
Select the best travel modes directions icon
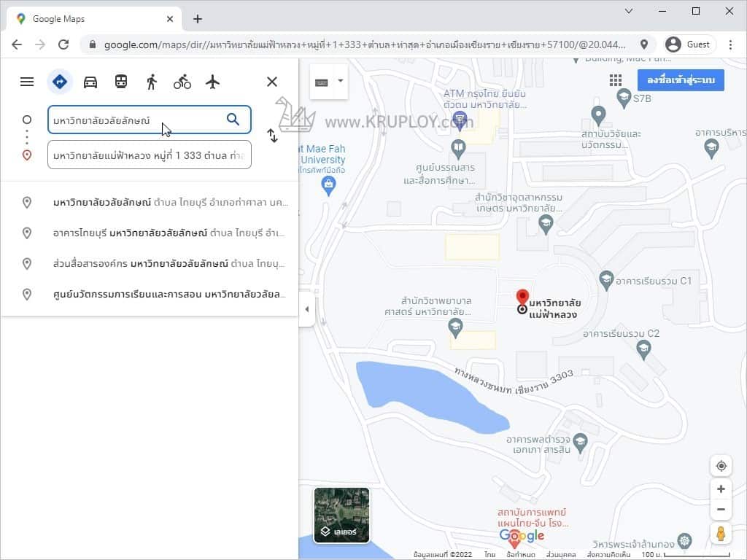[x=60, y=82]
